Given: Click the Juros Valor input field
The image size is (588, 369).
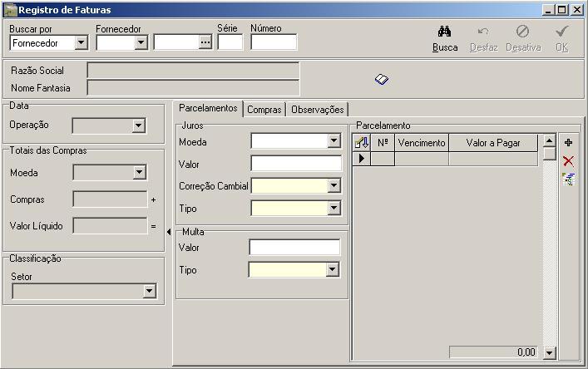Looking at the screenshot, I should tap(296, 164).
